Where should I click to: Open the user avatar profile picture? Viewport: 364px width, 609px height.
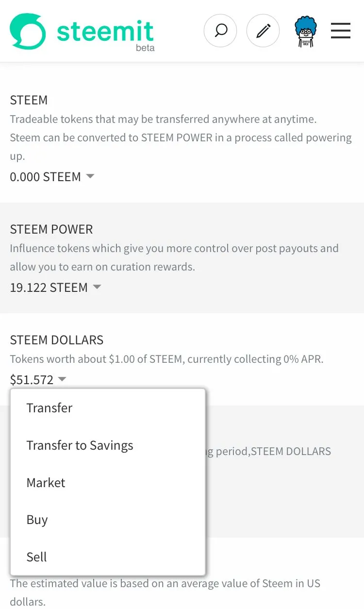[306, 31]
